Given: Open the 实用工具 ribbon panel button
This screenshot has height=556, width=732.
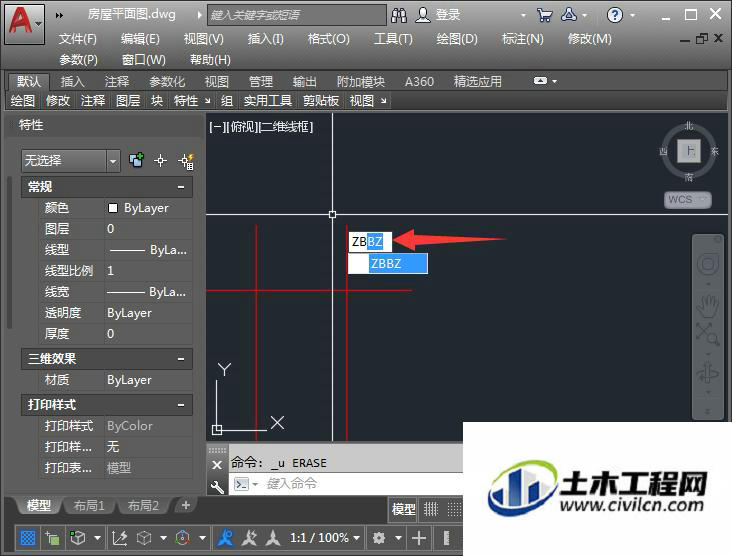Looking at the screenshot, I should click(x=267, y=100).
